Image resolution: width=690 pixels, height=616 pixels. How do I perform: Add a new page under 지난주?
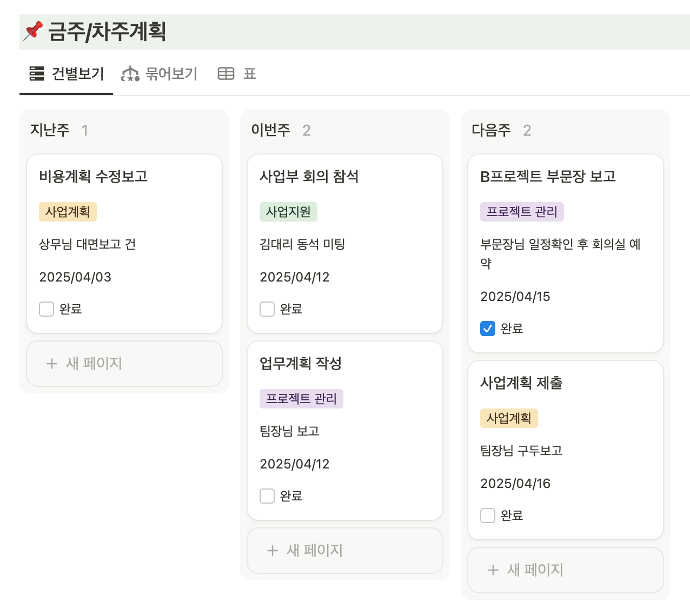tap(124, 364)
